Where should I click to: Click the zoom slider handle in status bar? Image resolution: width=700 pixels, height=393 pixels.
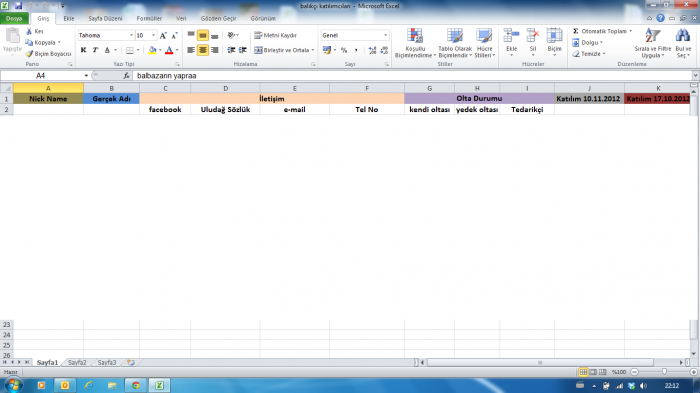pyautogui.click(x=664, y=372)
